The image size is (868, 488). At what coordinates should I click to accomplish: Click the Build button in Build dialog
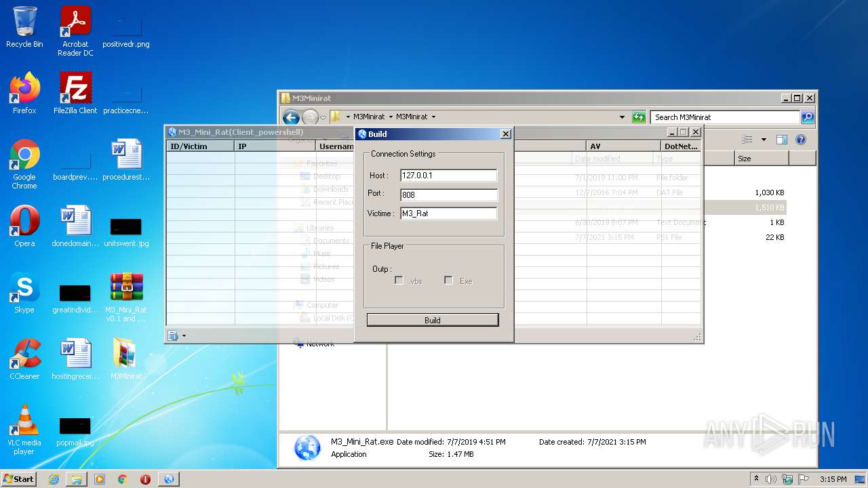coord(433,320)
